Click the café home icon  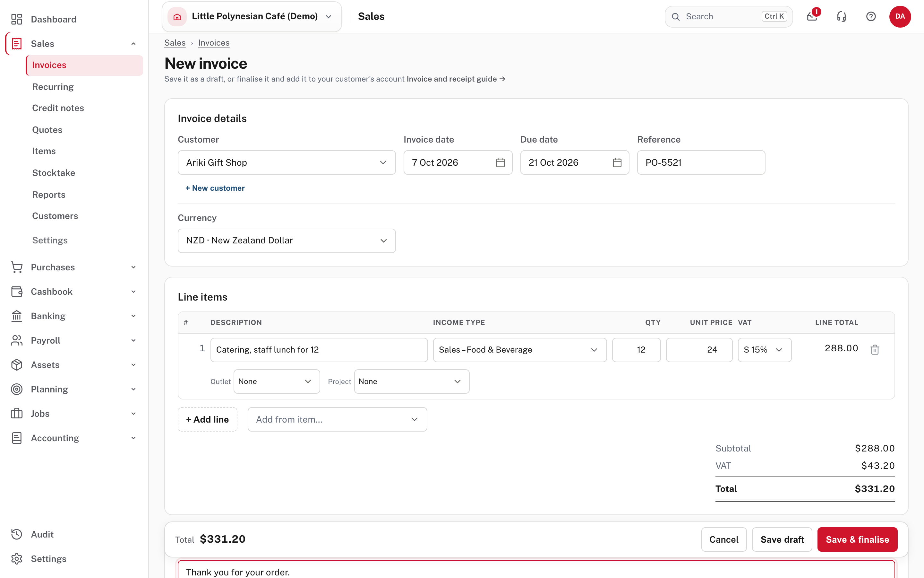coord(177,16)
